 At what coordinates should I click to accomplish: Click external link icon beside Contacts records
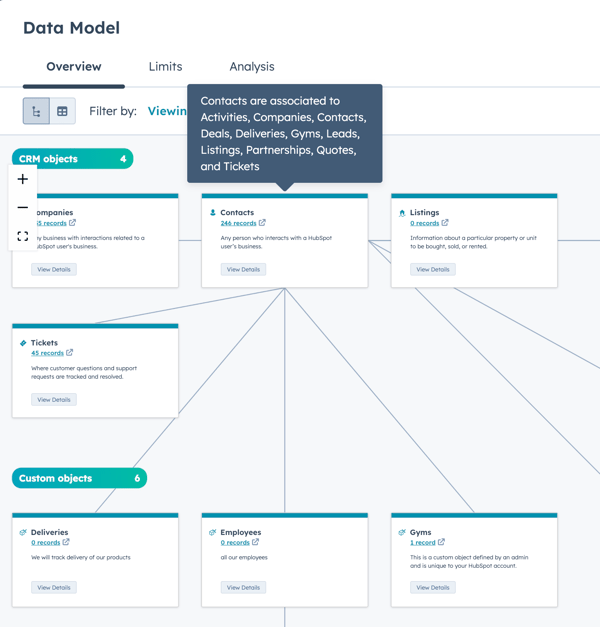262,222
